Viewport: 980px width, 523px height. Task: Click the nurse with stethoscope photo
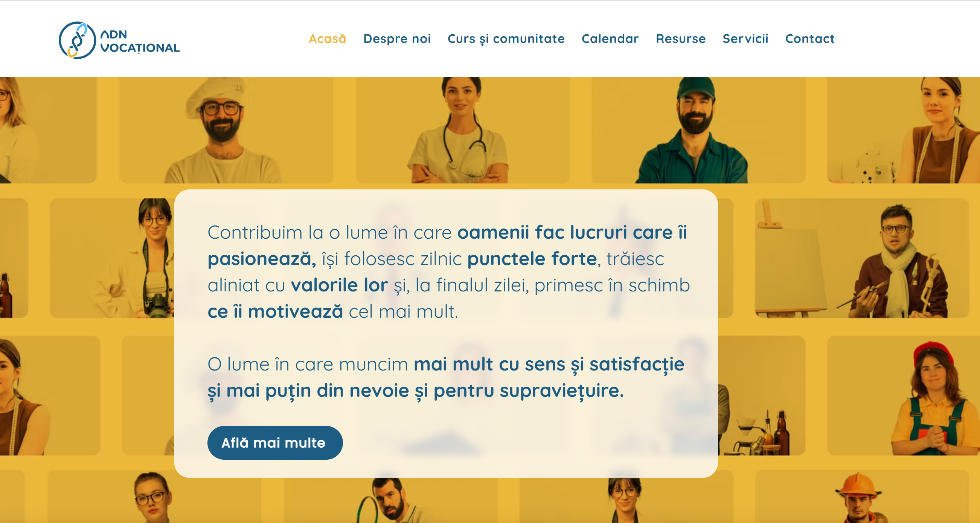coord(463,130)
